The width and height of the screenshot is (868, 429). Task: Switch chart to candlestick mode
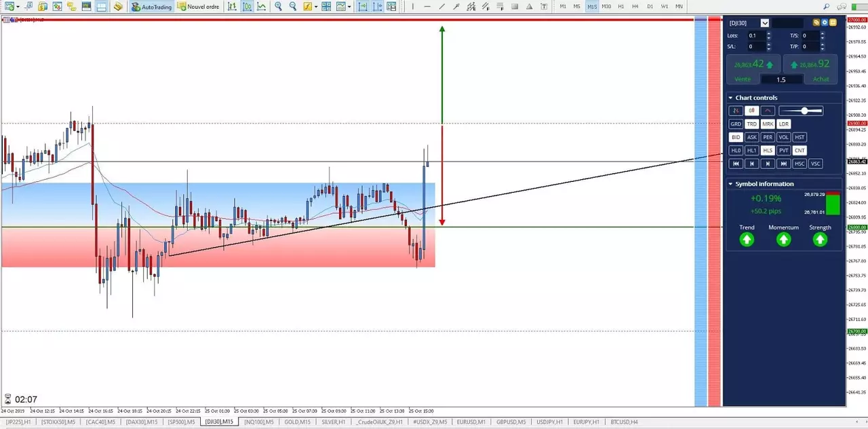click(247, 6)
